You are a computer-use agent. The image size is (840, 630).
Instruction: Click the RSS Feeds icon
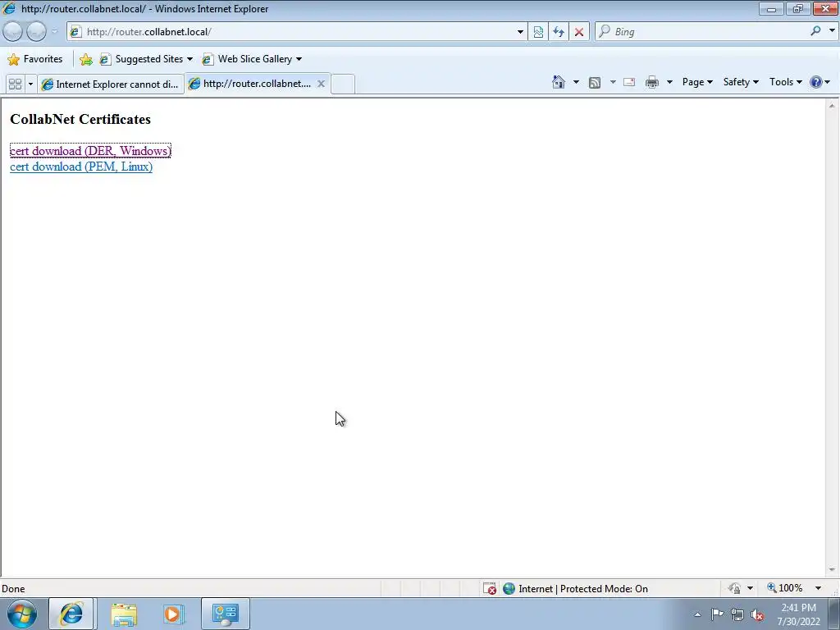[x=595, y=82]
